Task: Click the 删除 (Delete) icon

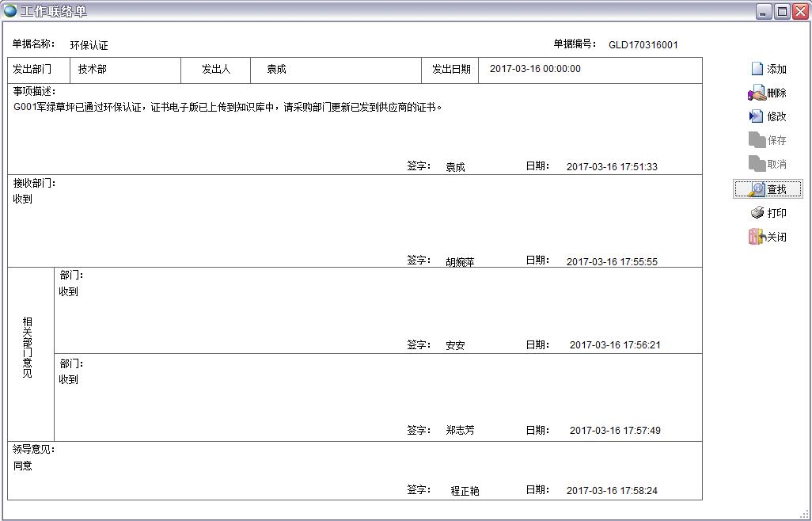Action: (757, 93)
